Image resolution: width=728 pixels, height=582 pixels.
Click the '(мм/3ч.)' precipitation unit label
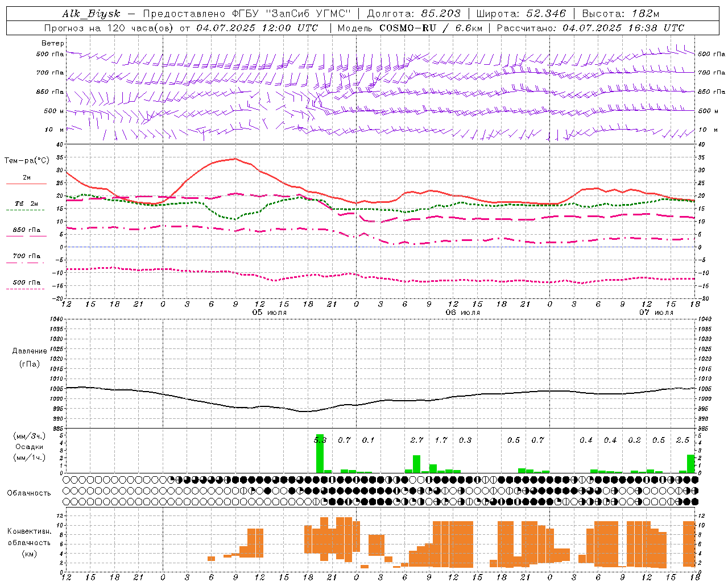[30, 436]
